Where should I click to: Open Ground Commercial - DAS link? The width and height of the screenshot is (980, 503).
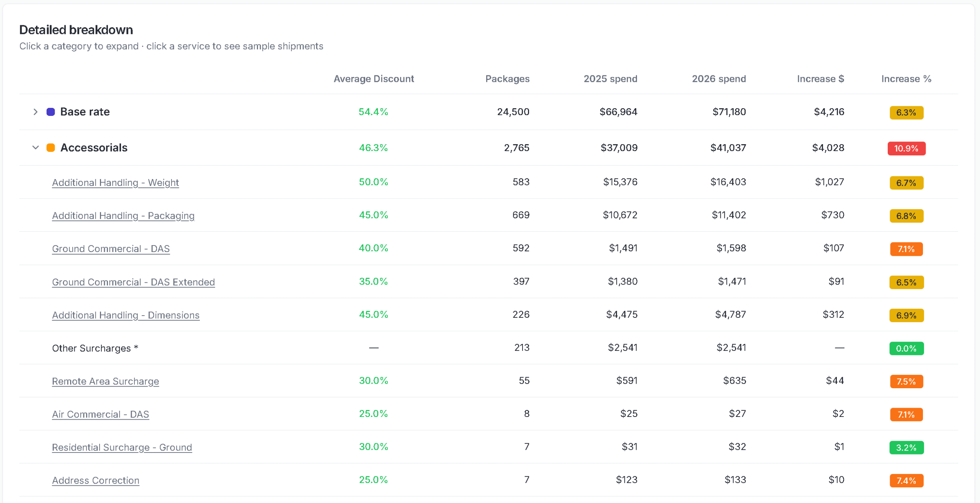[x=111, y=249]
